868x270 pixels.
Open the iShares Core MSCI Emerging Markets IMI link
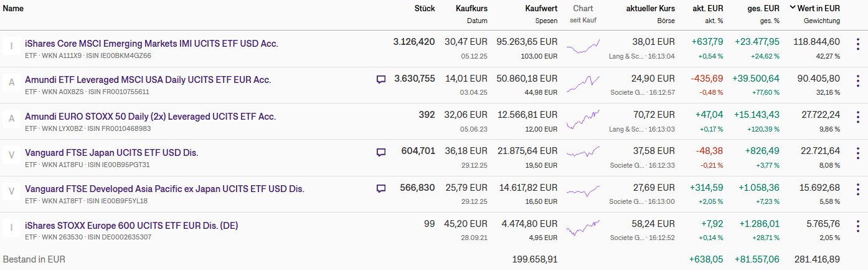tap(151, 44)
